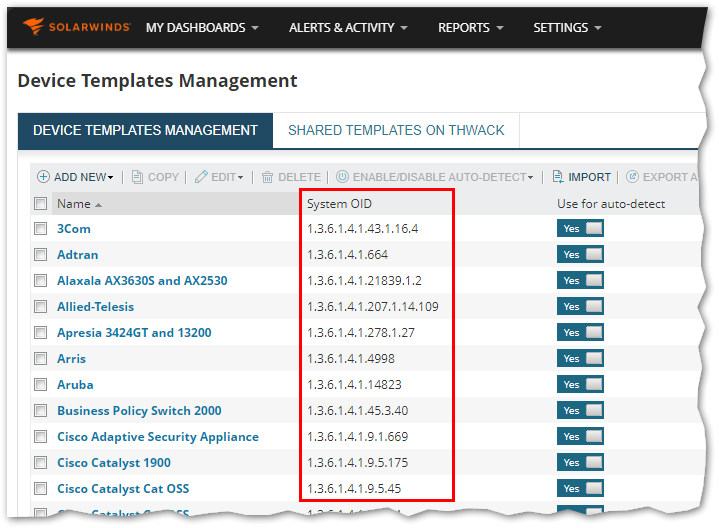Select OID value 1.3.6.1.4.1.14823
The image size is (719, 528).
tap(354, 384)
